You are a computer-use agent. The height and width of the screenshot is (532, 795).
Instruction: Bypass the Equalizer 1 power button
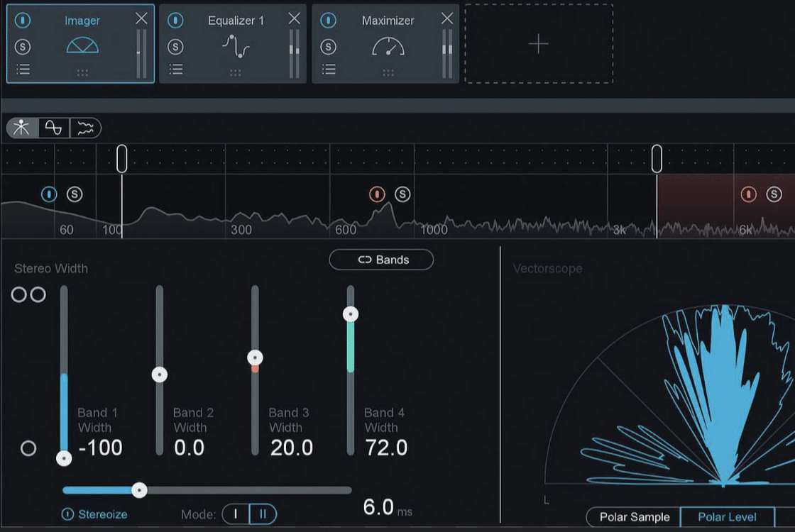pyautogui.click(x=175, y=21)
